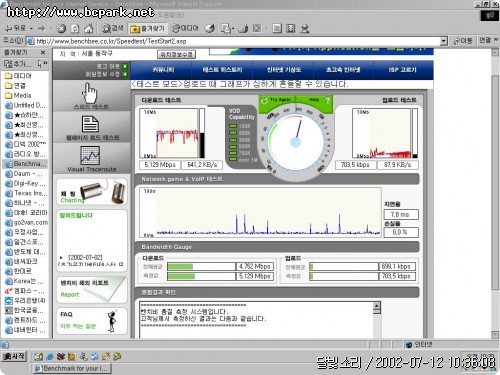Click the Help button on gauge

[x=315, y=100]
